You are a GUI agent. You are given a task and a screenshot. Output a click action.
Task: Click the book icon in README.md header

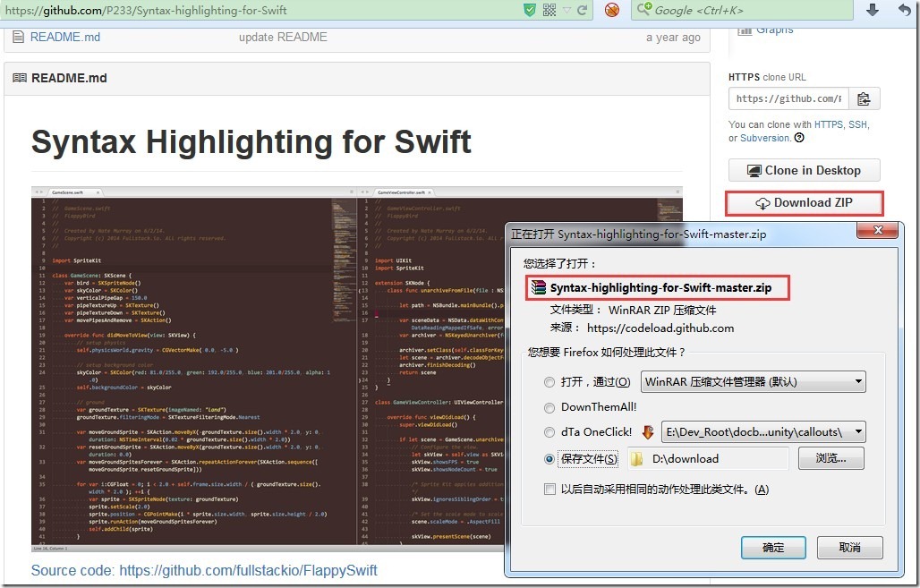(x=20, y=78)
